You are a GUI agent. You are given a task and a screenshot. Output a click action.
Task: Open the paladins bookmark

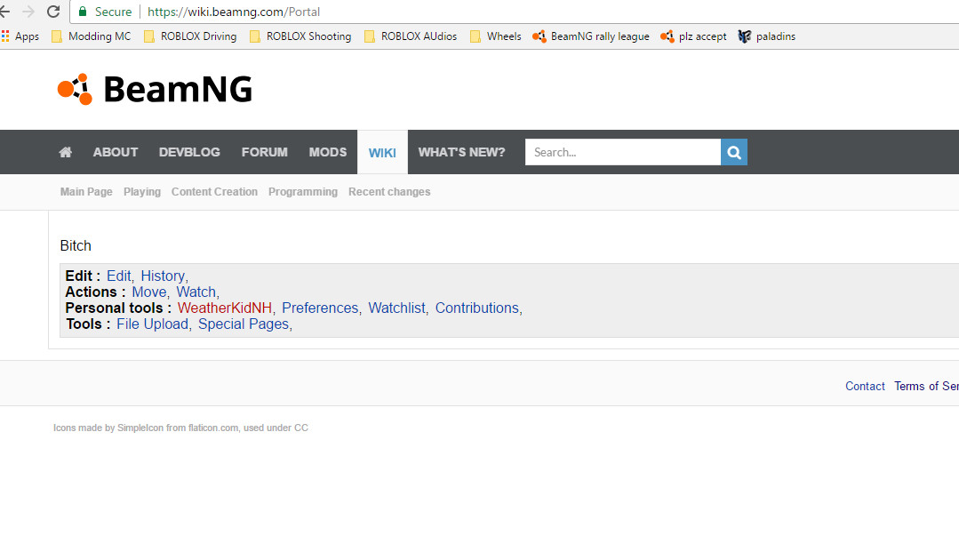pos(767,36)
